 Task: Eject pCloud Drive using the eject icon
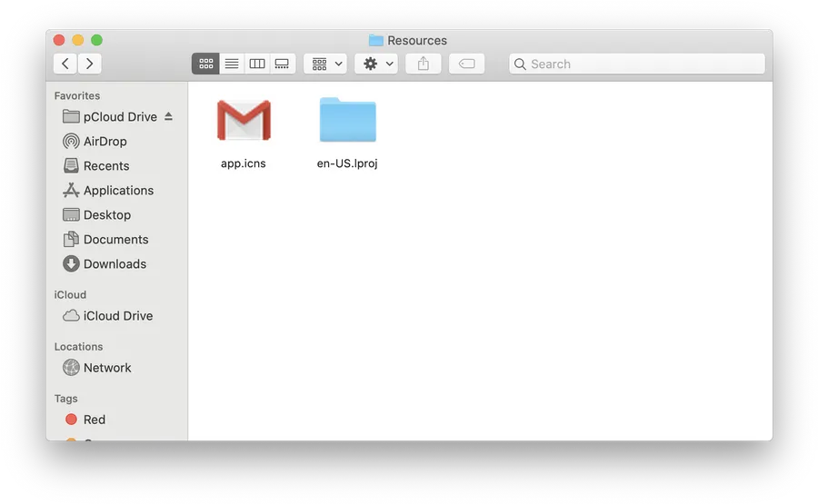(x=168, y=116)
